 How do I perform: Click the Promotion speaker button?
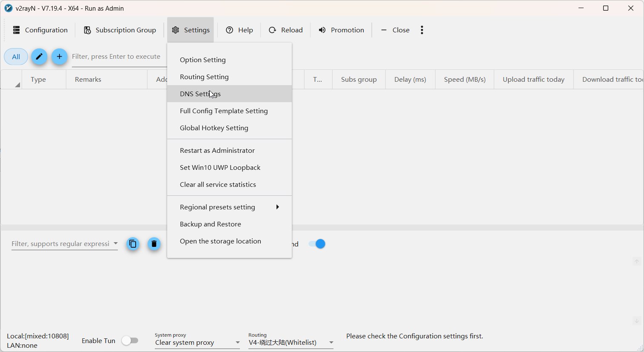click(341, 30)
